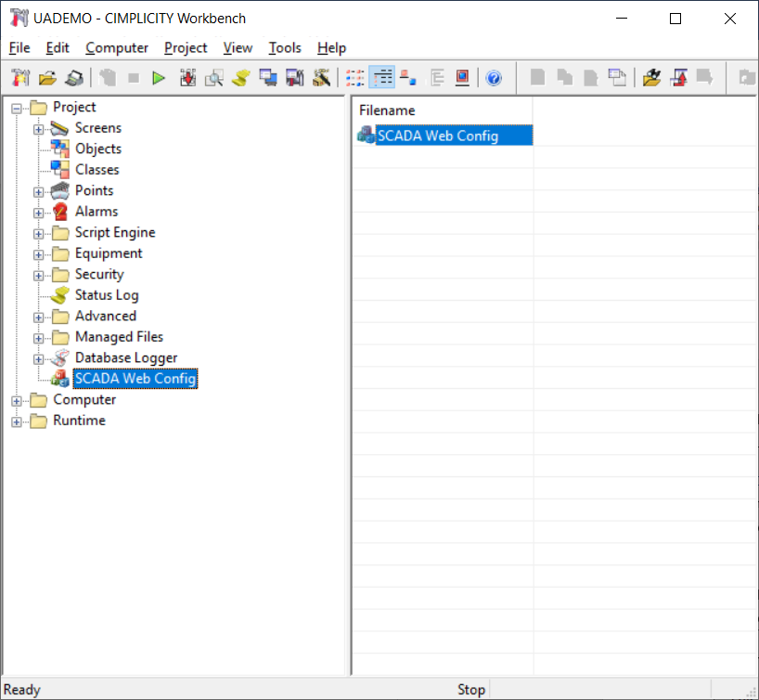The image size is (759, 700).
Task: Collapse the Project tree node
Action: [x=17, y=108]
